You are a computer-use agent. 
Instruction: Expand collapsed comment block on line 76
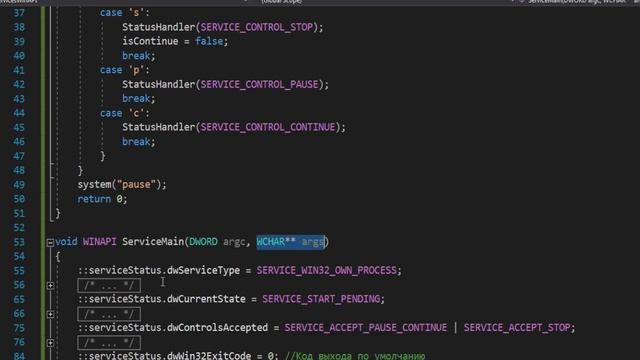pyautogui.click(x=50, y=343)
